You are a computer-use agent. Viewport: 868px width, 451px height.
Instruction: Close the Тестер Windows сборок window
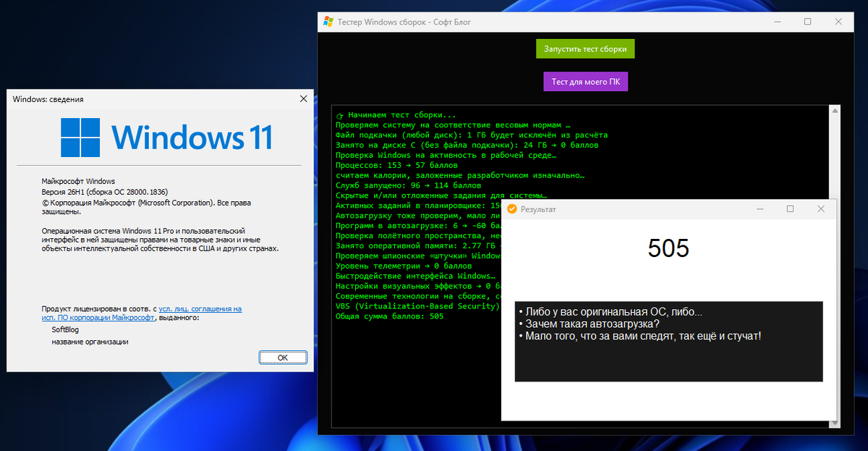click(838, 22)
